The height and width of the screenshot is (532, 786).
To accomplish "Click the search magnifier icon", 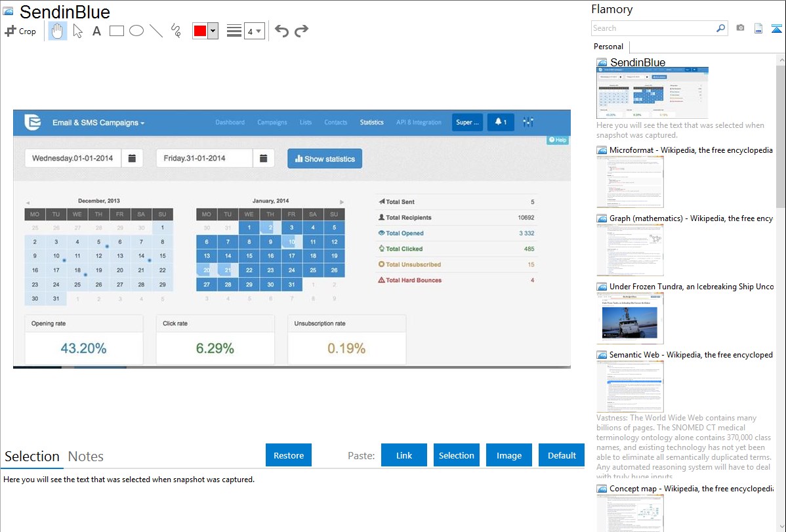I will click(721, 28).
